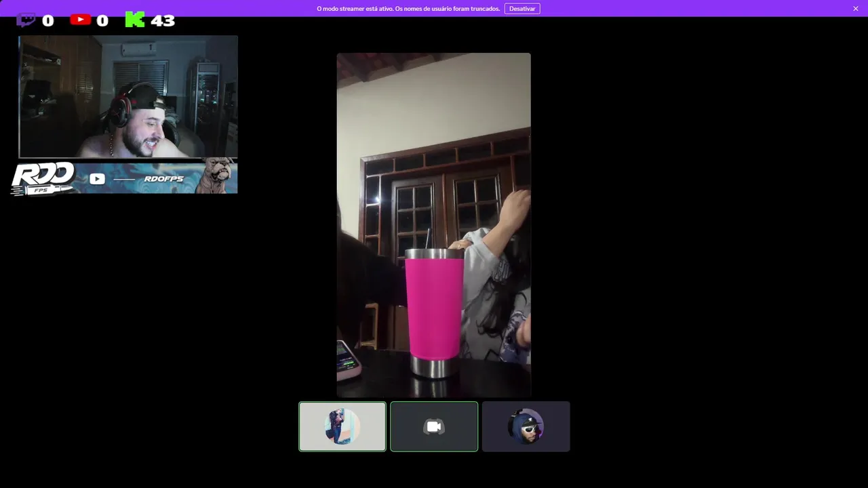Viewport: 868px width, 488px height.
Task: Dismiss the streamer mode banner with X
Action: tap(856, 8)
